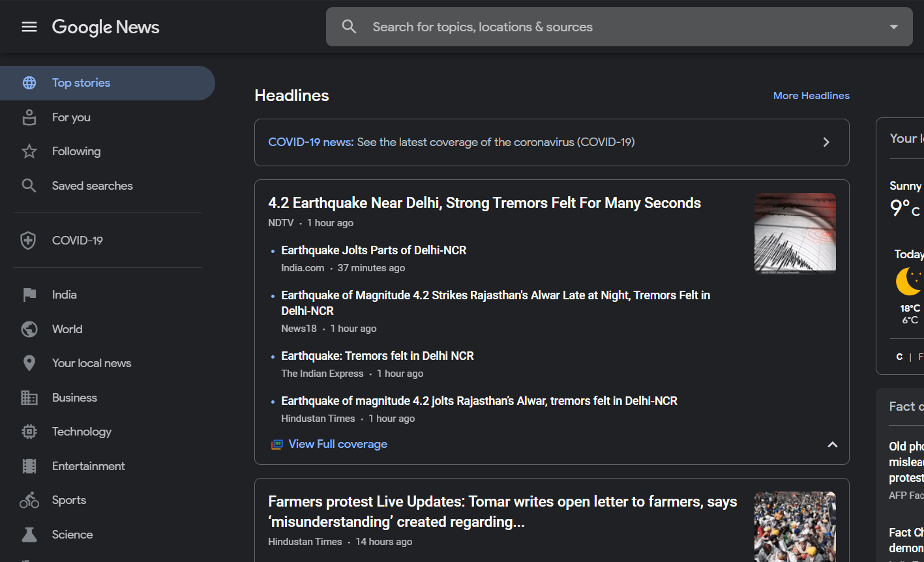Screen dimensions: 924x562
Task: Open search options dropdown arrow
Action: [893, 27]
